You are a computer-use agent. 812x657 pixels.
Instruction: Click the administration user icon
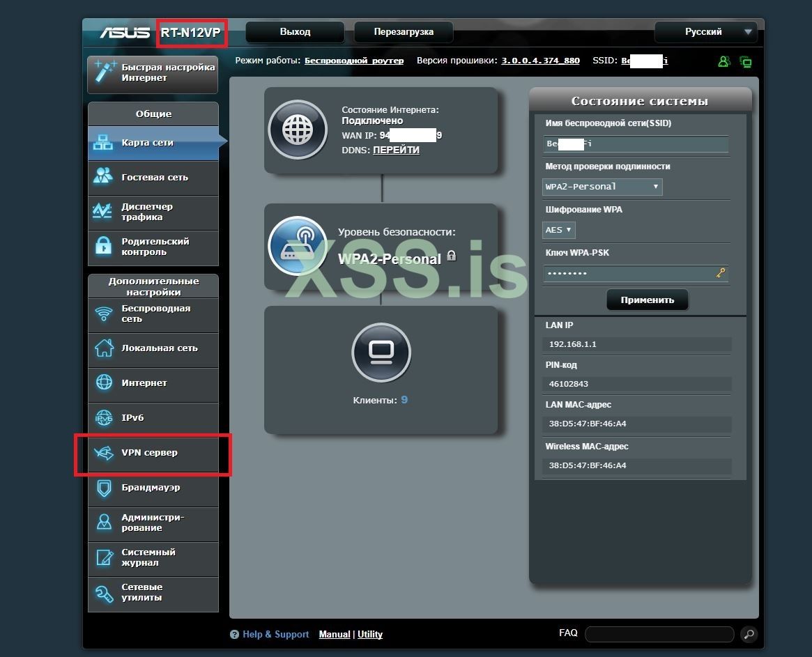pos(104,522)
